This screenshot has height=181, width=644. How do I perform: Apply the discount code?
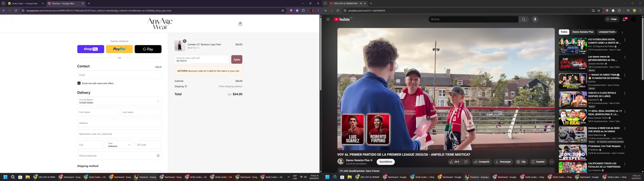(237, 59)
